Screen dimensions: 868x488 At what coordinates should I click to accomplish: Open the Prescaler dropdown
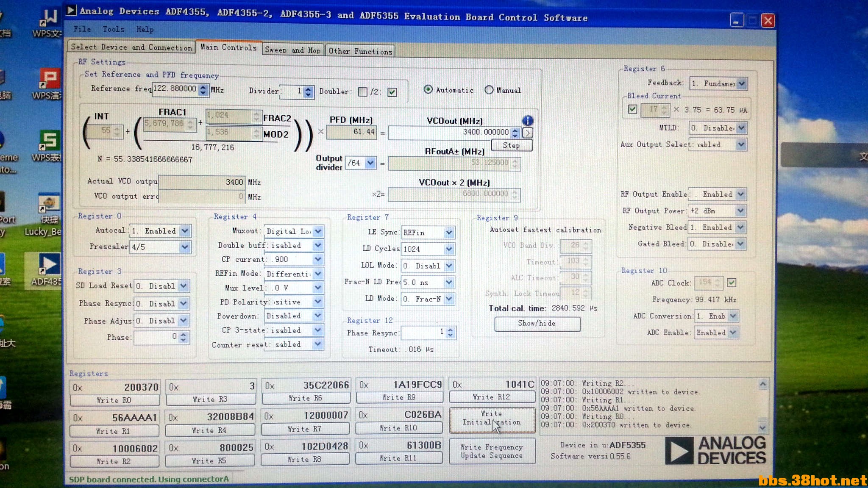click(184, 247)
